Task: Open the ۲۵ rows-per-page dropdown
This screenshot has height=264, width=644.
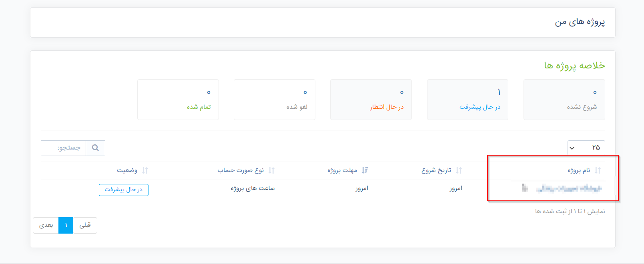Action: click(586, 148)
